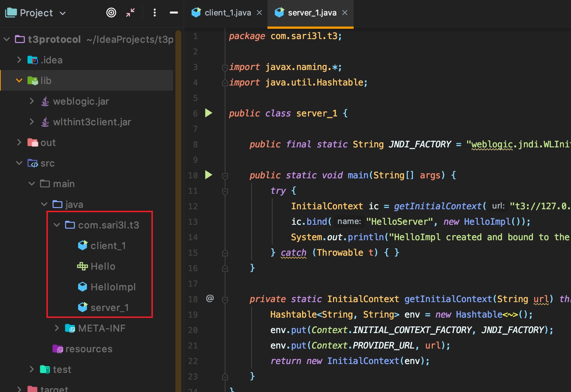Select the Hello interface icon
Screen dimensions: 571x392
click(x=83, y=266)
